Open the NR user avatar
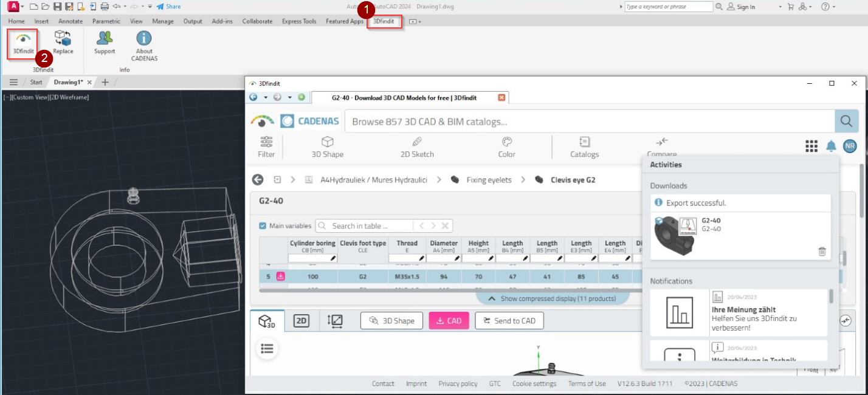Screen dimensions: 868x395 [850, 146]
